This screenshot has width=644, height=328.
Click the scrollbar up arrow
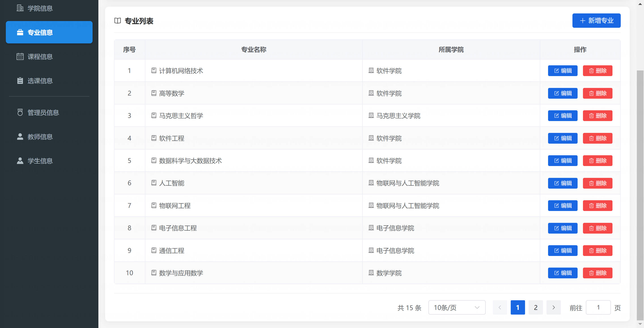tap(640, 4)
